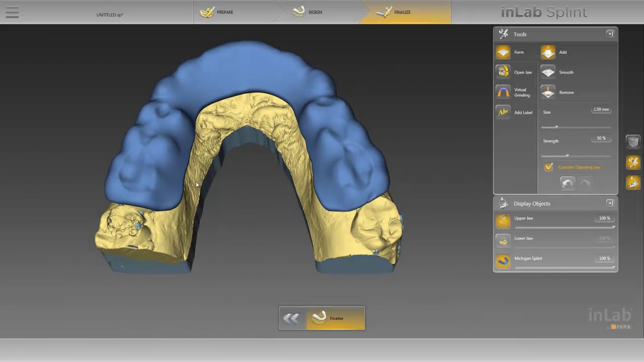
Task: Adjust the Size slider
Action: point(576,127)
